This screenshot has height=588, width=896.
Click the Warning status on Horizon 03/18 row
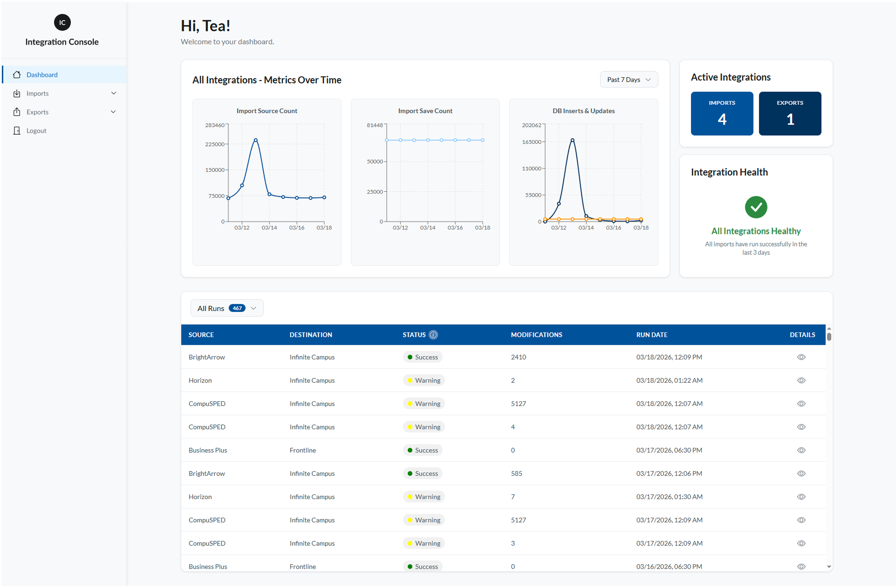pos(424,380)
